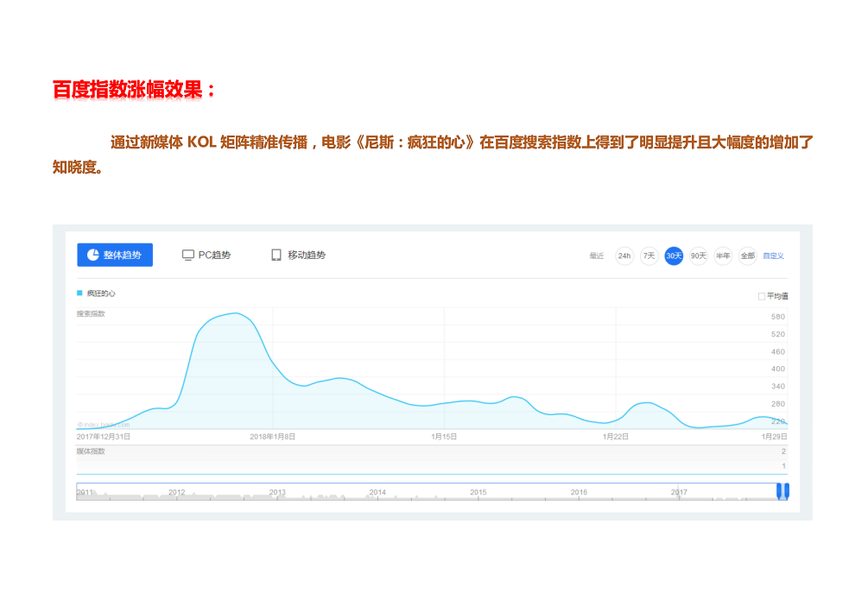The width and height of the screenshot is (868, 606).
Task: Click the 2017年12月31日 axis label
Action: pyautogui.click(x=104, y=437)
